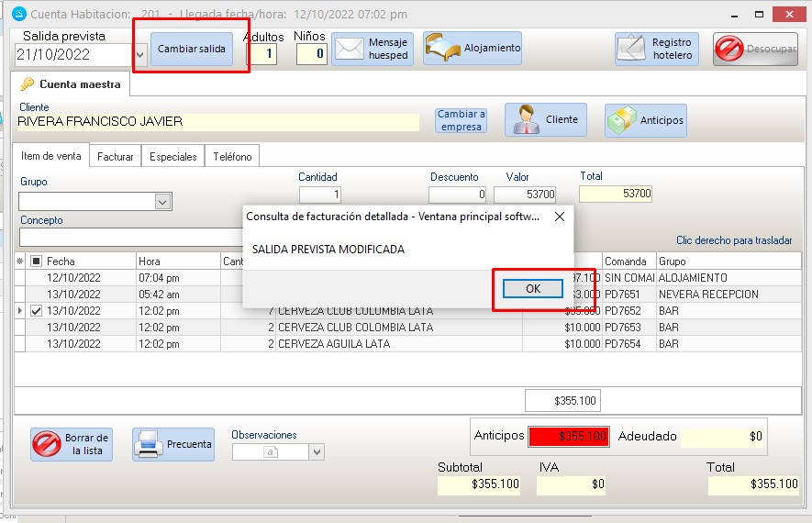Image resolution: width=812 pixels, height=523 pixels.
Task: Switch to the Facturar tab
Action: pyautogui.click(x=116, y=157)
